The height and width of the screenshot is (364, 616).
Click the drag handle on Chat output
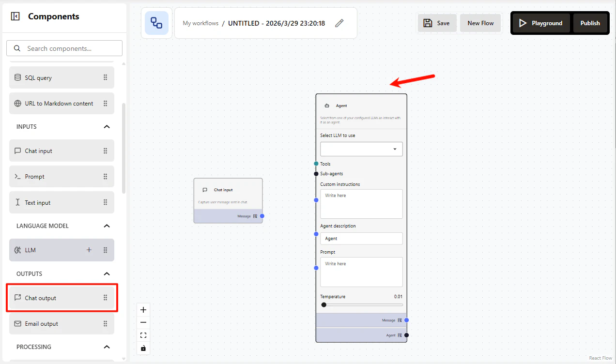pyautogui.click(x=105, y=298)
